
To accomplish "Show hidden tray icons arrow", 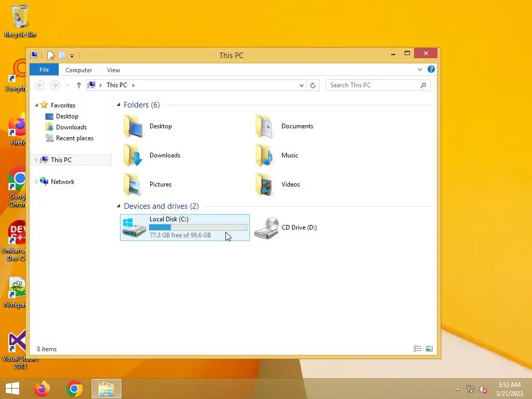I will click(x=458, y=389).
